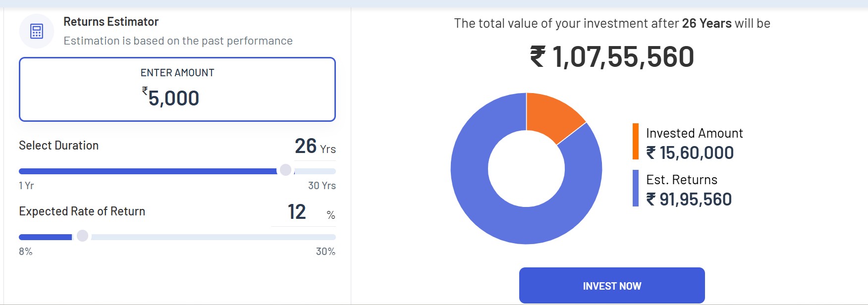The width and height of the screenshot is (868, 305).
Task: Click the Returns Estimator calculator icon
Action: pyautogui.click(x=37, y=31)
